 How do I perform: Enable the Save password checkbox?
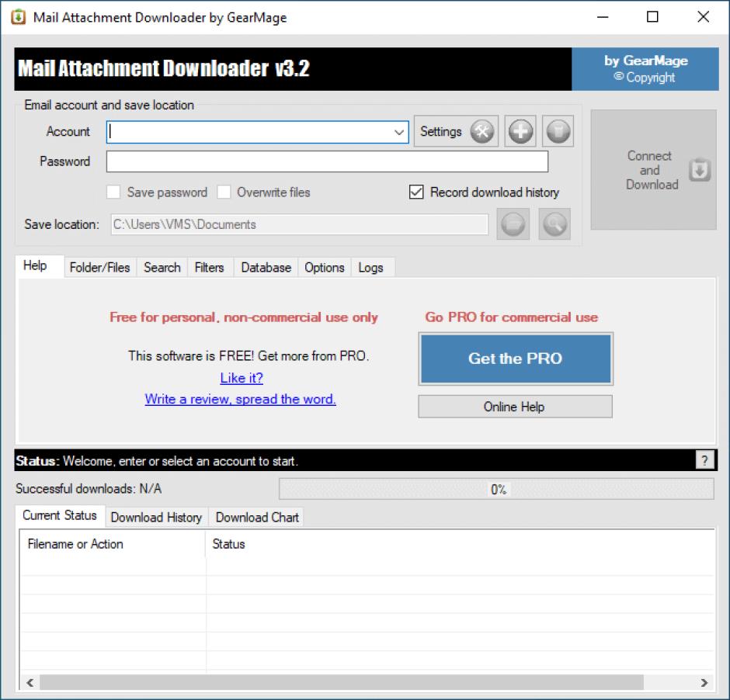(113, 192)
